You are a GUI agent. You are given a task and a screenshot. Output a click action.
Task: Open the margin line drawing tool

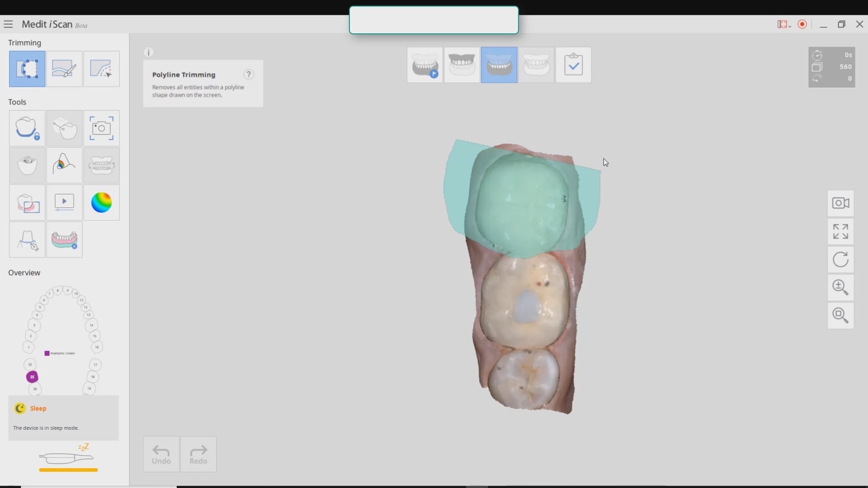coord(27,239)
